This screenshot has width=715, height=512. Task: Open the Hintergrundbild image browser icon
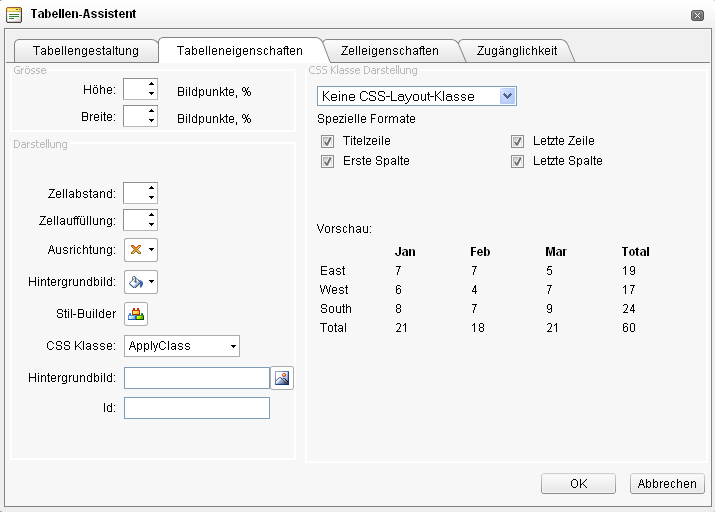[x=283, y=378]
